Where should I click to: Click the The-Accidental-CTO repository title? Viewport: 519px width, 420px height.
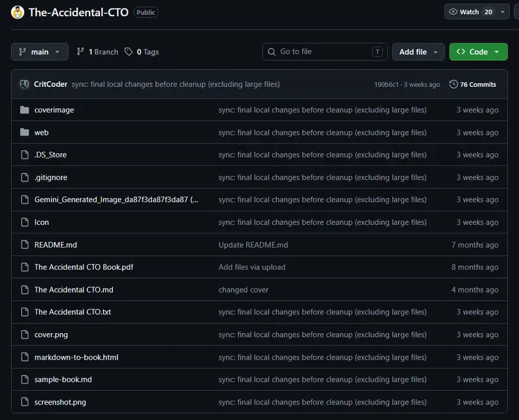tap(78, 12)
